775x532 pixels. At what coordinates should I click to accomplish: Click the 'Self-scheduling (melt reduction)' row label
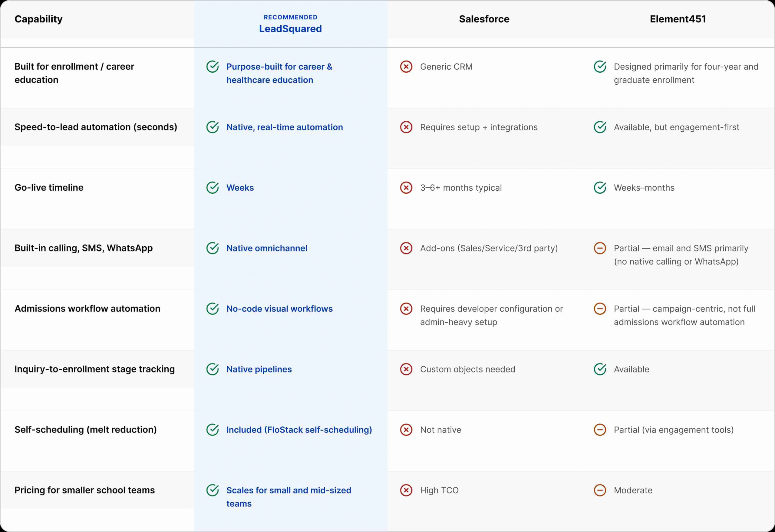tap(86, 430)
